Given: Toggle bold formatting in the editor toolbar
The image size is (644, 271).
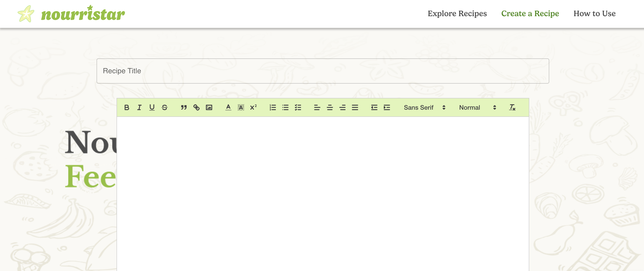Looking at the screenshot, I should [126, 108].
